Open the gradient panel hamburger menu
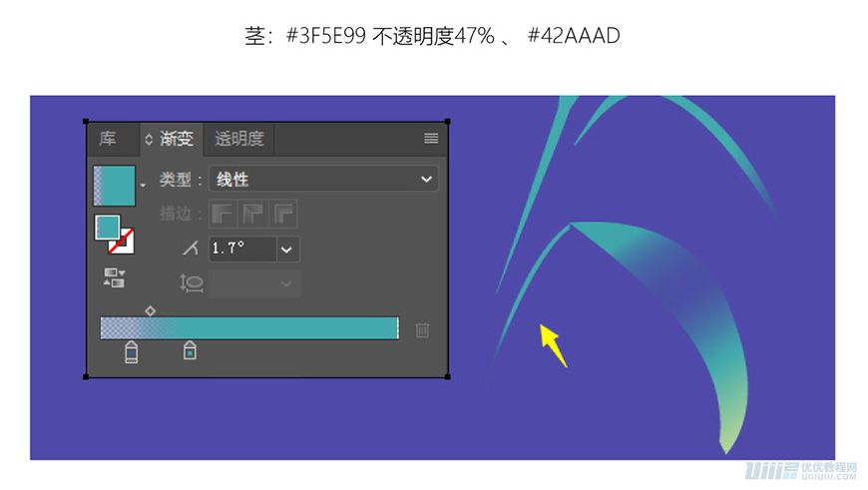This screenshot has width=868, height=490. coord(431,139)
